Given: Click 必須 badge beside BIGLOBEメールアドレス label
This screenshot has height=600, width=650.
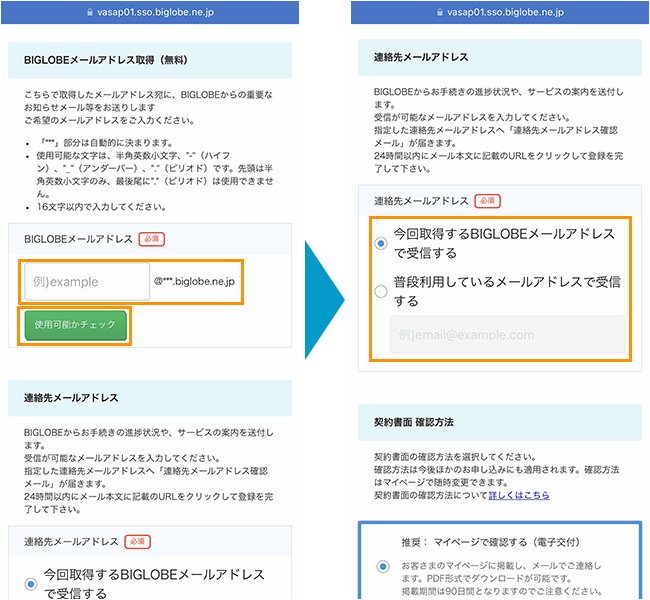Looking at the screenshot, I should coord(151,239).
